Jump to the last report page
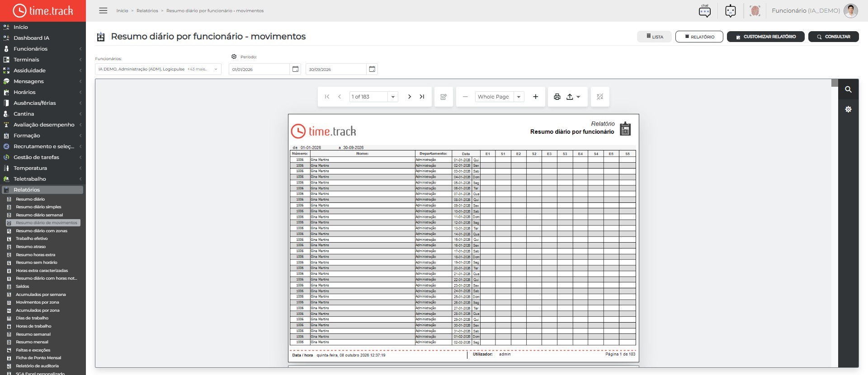868x375 pixels. (x=422, y=97)
